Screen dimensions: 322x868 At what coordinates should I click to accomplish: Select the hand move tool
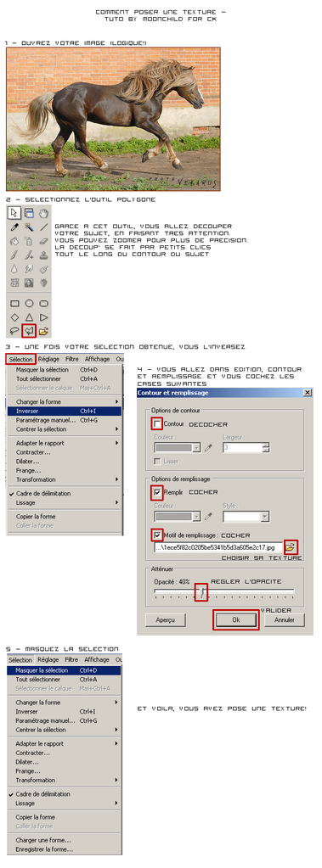click(x=44, y=213)
